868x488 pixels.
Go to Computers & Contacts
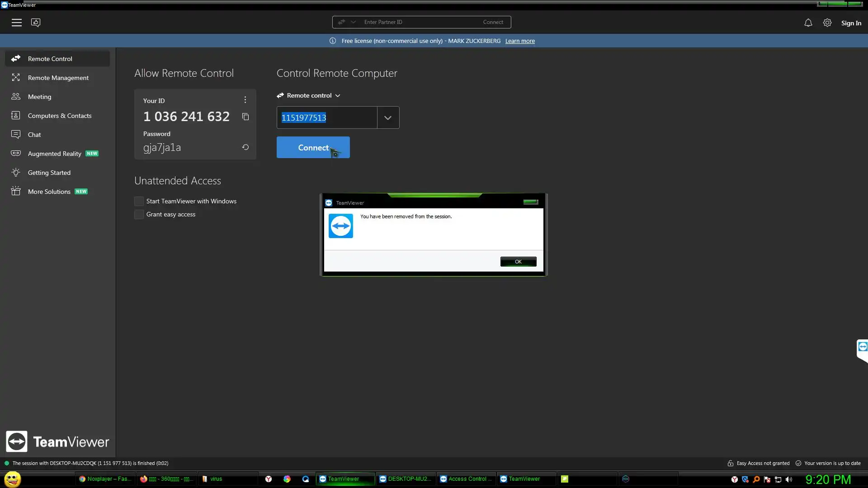tap(59, 116)
